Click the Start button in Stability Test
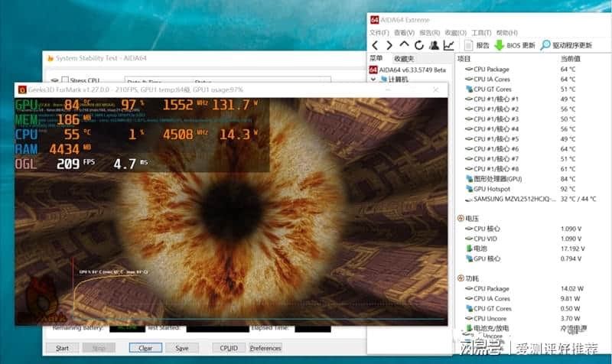 tap(63, 348)
